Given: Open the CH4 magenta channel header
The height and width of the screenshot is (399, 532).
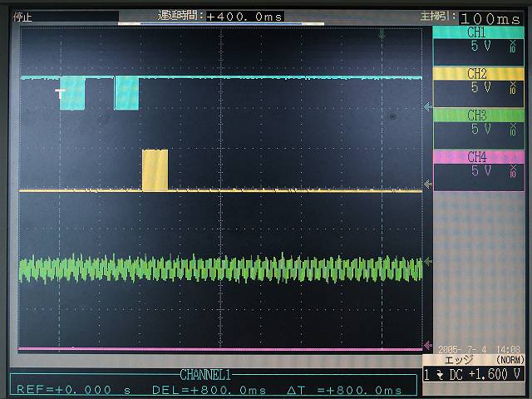Looking at the screenshot, I should tap(477, 156).
